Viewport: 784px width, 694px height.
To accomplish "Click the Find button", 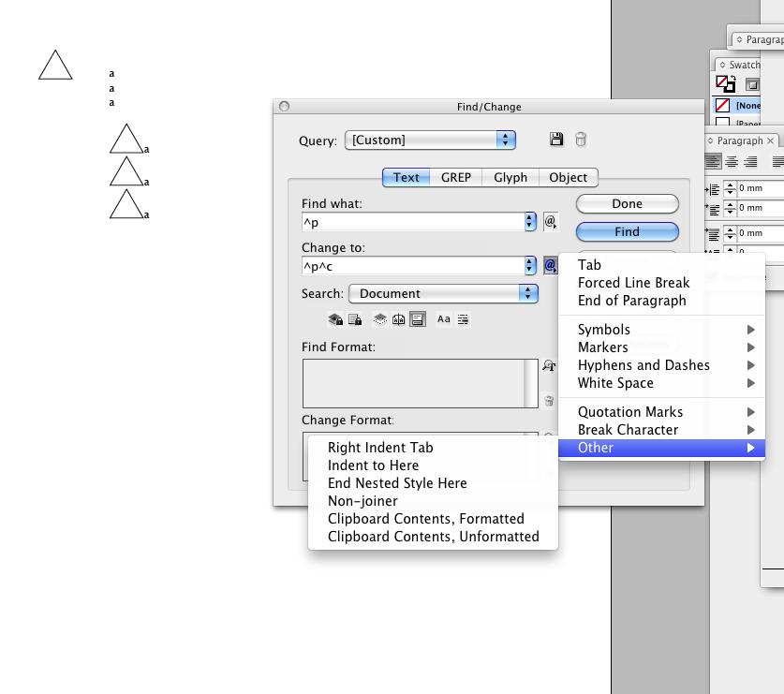I will (x=627, y=231).
